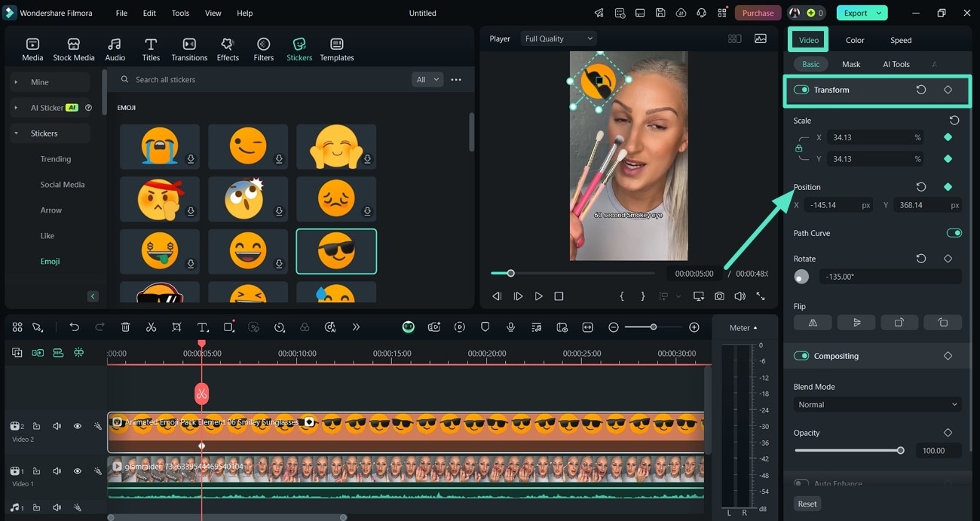This screenshot has width=980, height=521.
Task: Delete the selected clip with trash icon
Action: pos(126,327)
